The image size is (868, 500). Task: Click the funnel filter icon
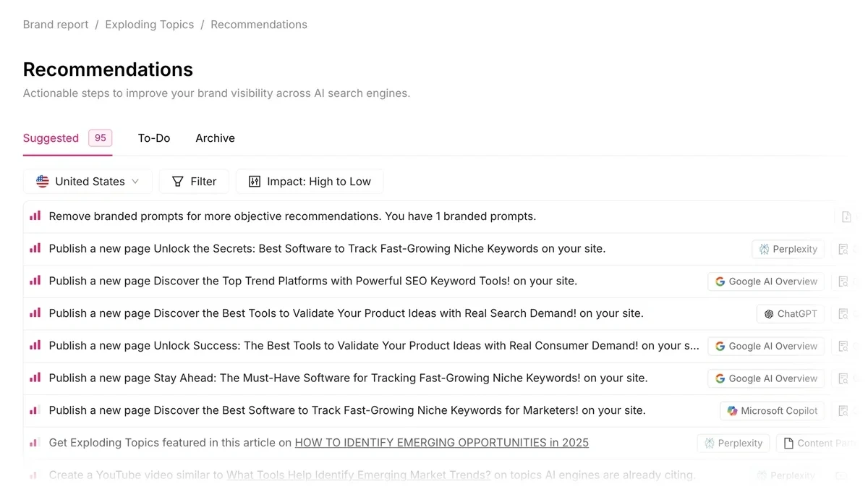(x=178, y=182)
